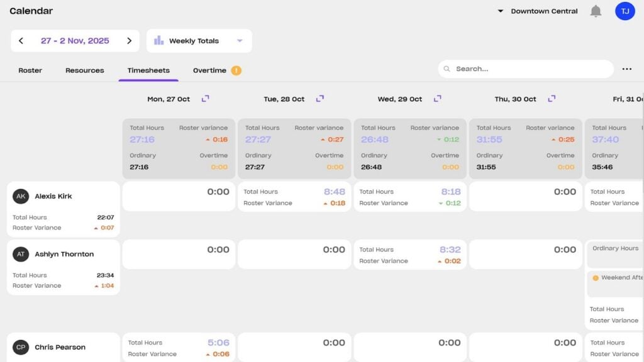Viewport: 644px width, 362px height.
Task: Switch to the Roster tab
Action: pyautogui.click(x=30, y=70)
